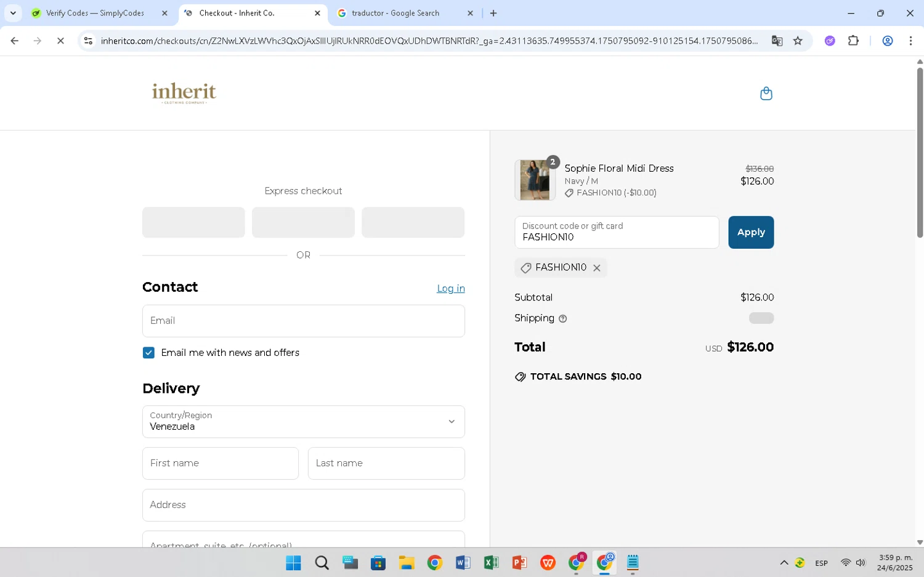Open the shopping bag cart icon
This screenshot has height=577, width=924.
[x=766, y=94]
